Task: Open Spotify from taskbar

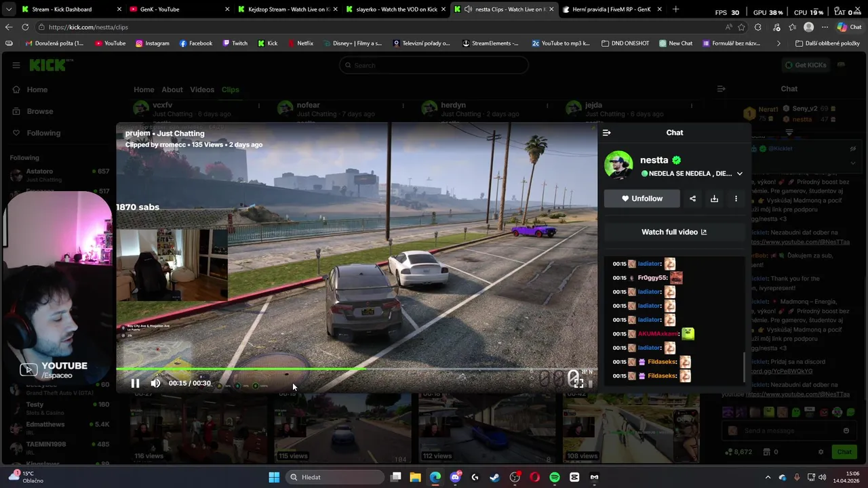Action: tap(555, 477)
